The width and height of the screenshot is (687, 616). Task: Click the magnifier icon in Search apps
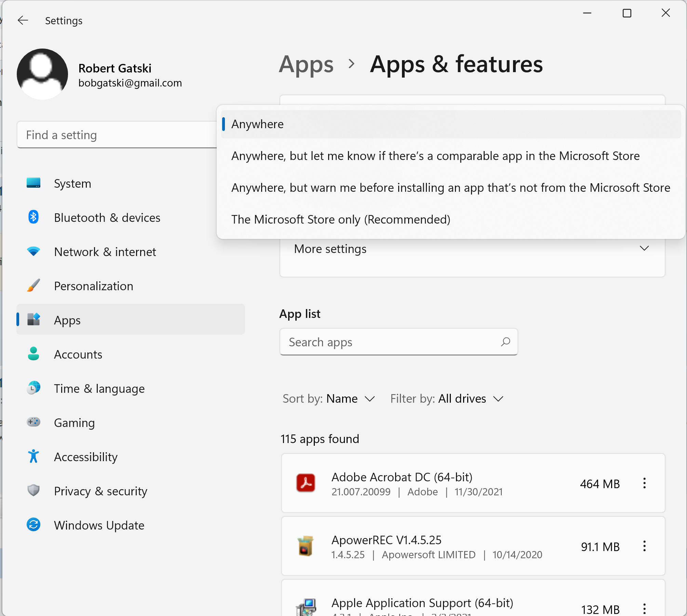coord(506,342)
